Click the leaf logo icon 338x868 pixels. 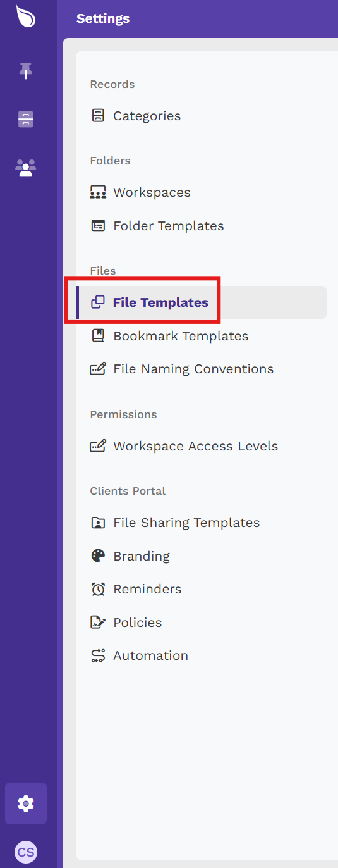pos(26,16)
